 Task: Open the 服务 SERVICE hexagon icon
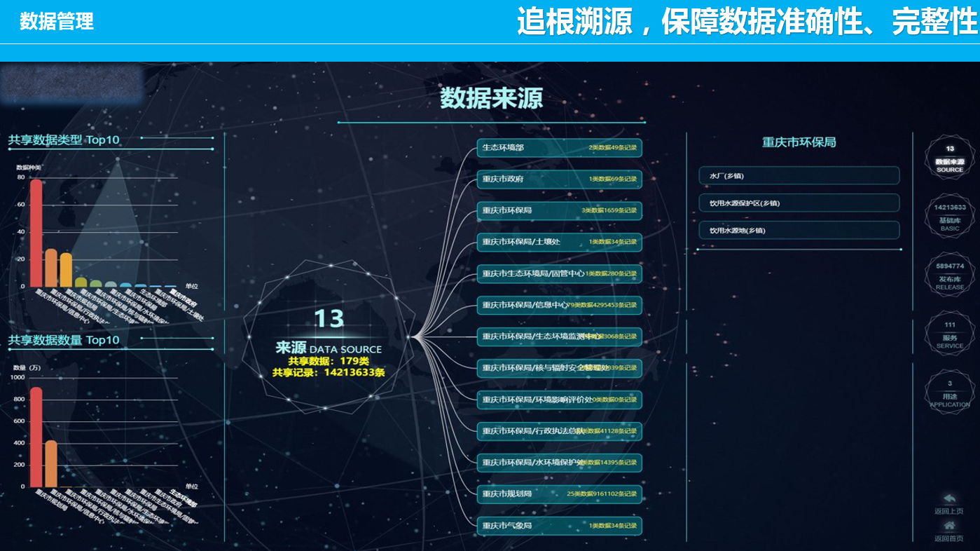(x=949, y=334)
